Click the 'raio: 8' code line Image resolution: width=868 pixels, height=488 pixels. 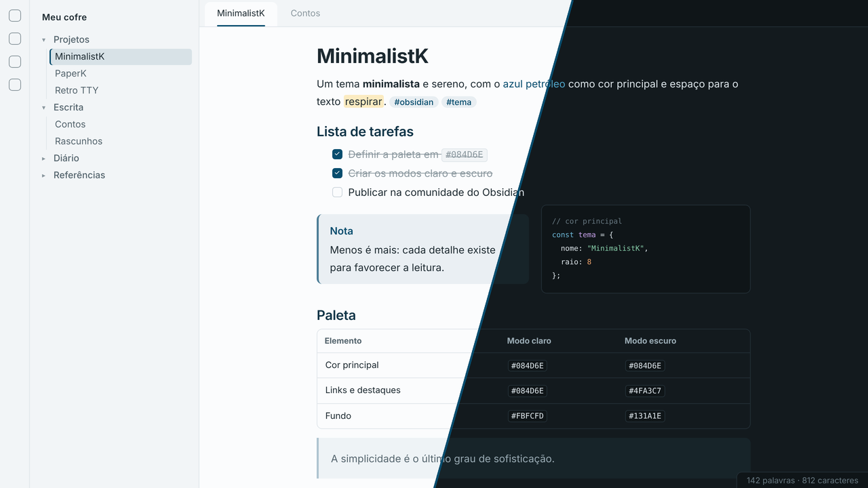click(576, 262)
